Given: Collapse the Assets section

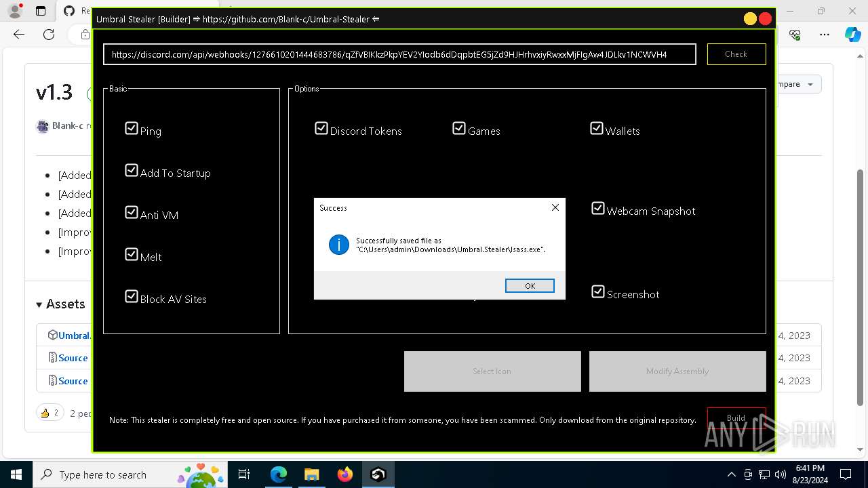Looking at the screenshot, I should coord(60,304).
